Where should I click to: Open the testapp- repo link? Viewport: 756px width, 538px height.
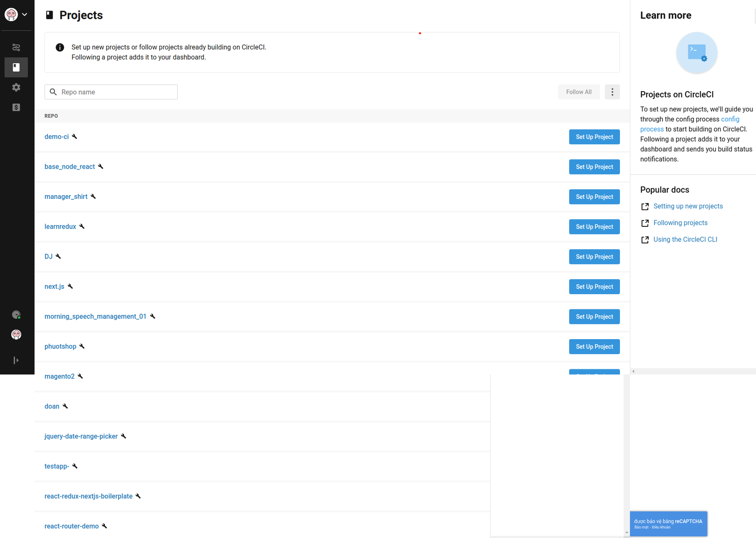coord(57,466)
